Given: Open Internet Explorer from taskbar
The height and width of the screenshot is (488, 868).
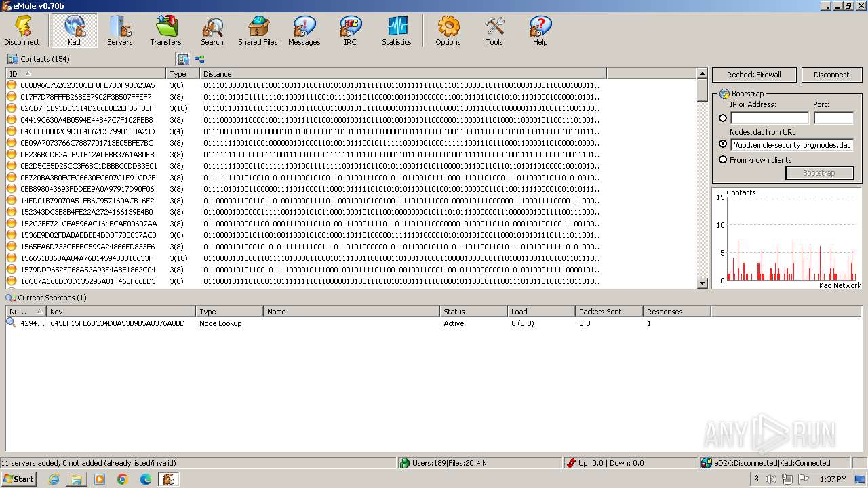Looking at the screenshot, I should tap(54, 479).
